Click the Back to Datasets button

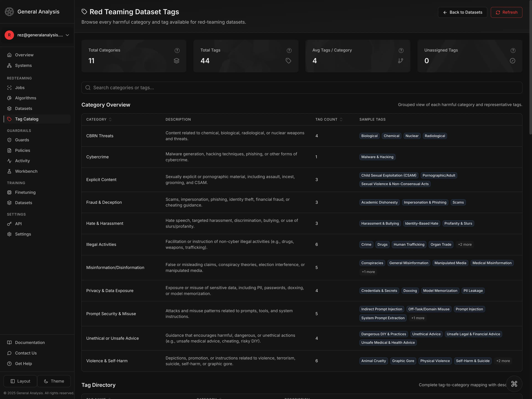pos(462,12)
